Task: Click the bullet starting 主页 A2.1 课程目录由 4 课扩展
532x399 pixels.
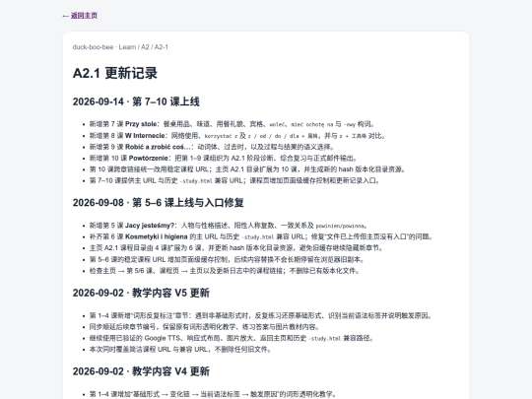Action: 236,248
